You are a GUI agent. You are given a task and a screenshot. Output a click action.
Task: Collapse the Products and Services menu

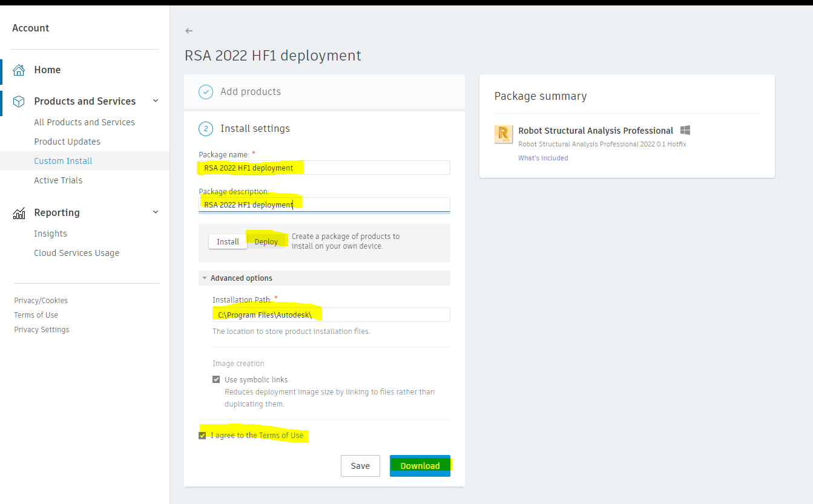click(x=156, y=100)
